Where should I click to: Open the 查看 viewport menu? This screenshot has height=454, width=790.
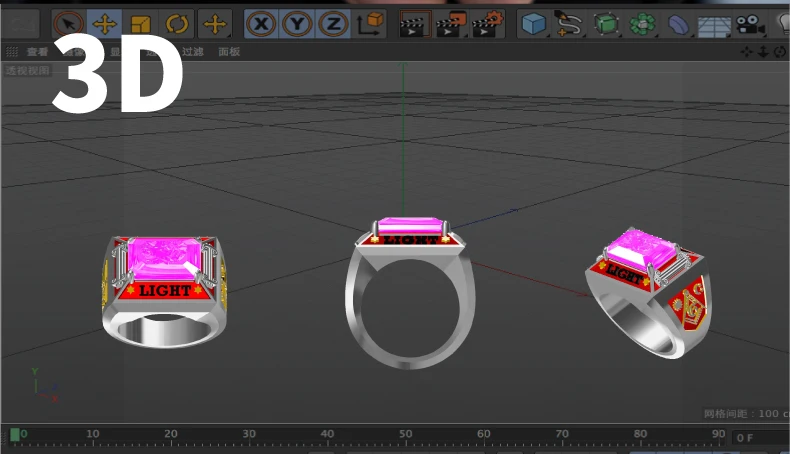37,52
